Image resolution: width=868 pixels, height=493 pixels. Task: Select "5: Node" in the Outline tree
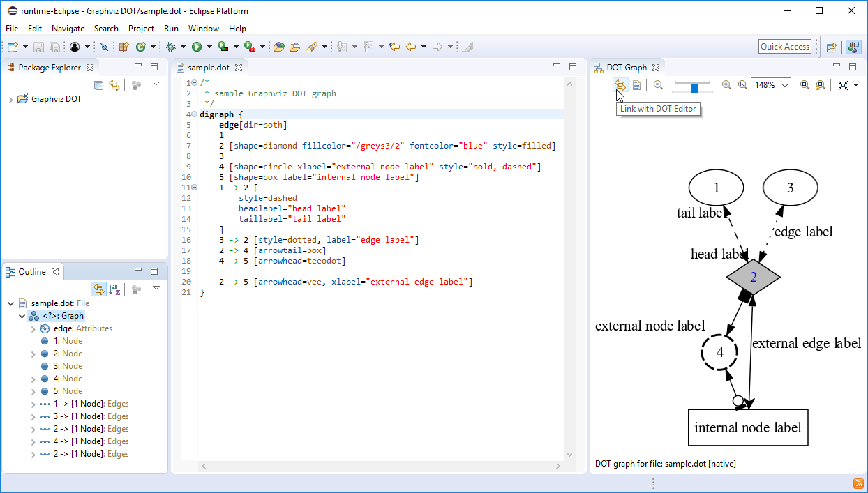point(68,391)
